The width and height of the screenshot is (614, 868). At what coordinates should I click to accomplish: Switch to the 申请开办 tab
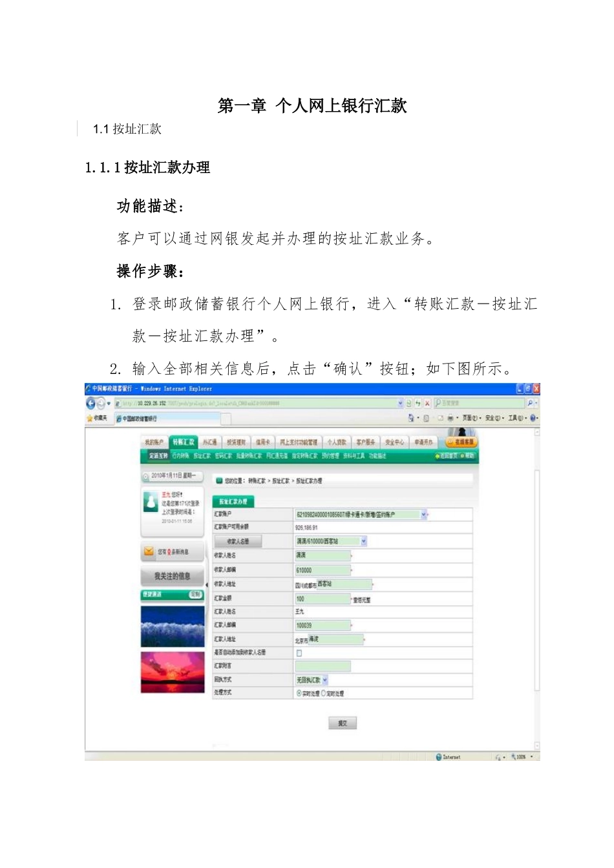424,442
